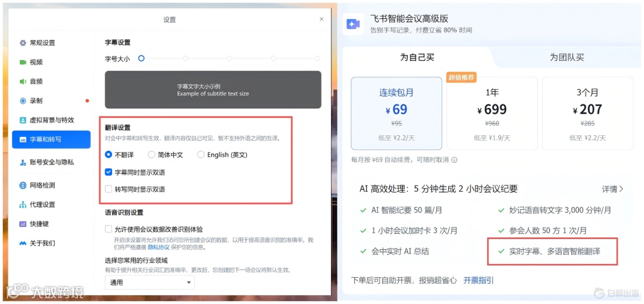Click the 语音识别设置 heading
644x304 pixels.
point(124,213)
